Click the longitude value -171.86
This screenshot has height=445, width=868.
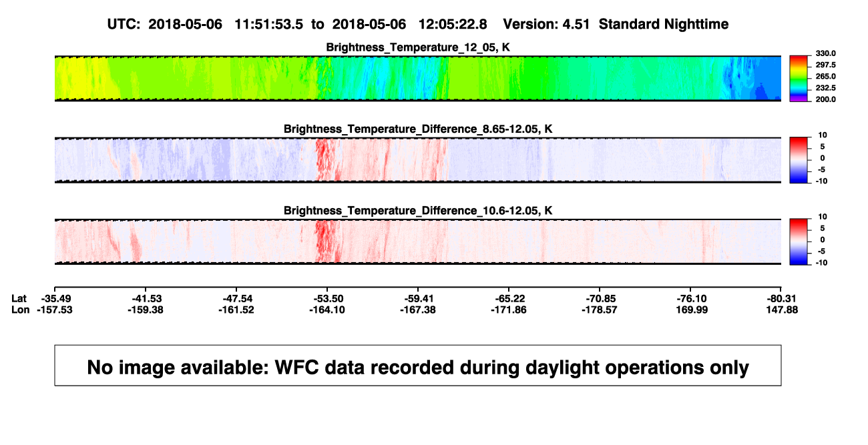(x=509, y=310)
